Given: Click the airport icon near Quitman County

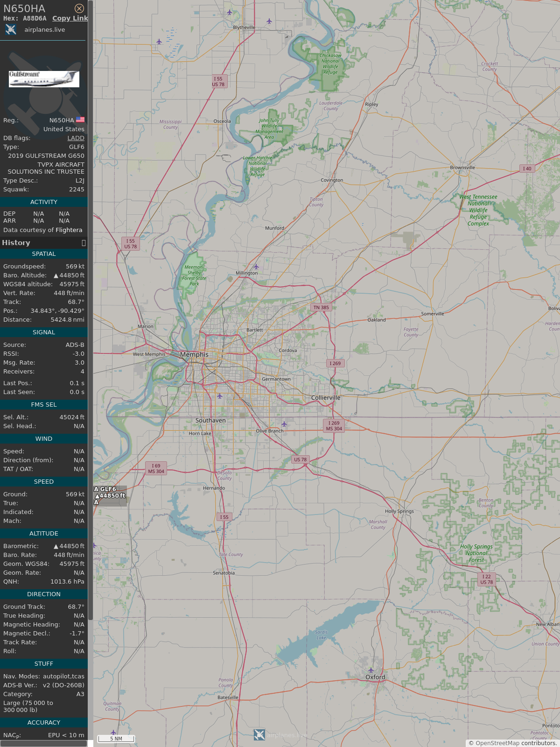Looking at the screenshot, I should tap(113, 732).
